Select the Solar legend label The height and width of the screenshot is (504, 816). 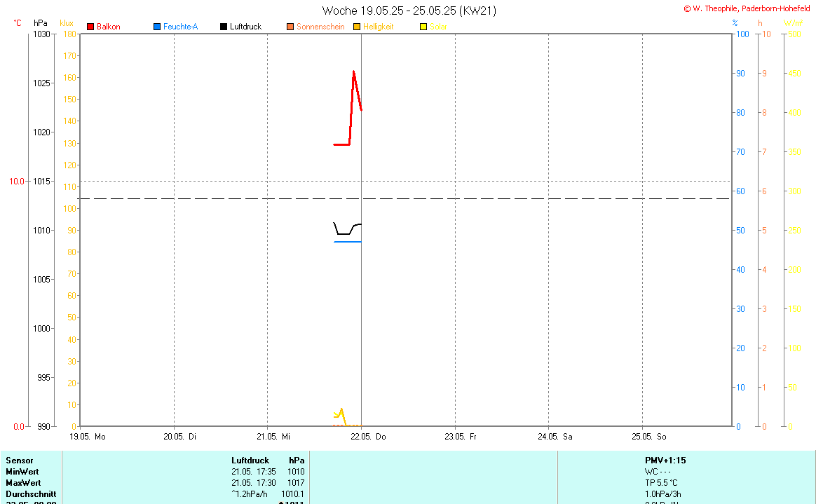pos(438,27)
